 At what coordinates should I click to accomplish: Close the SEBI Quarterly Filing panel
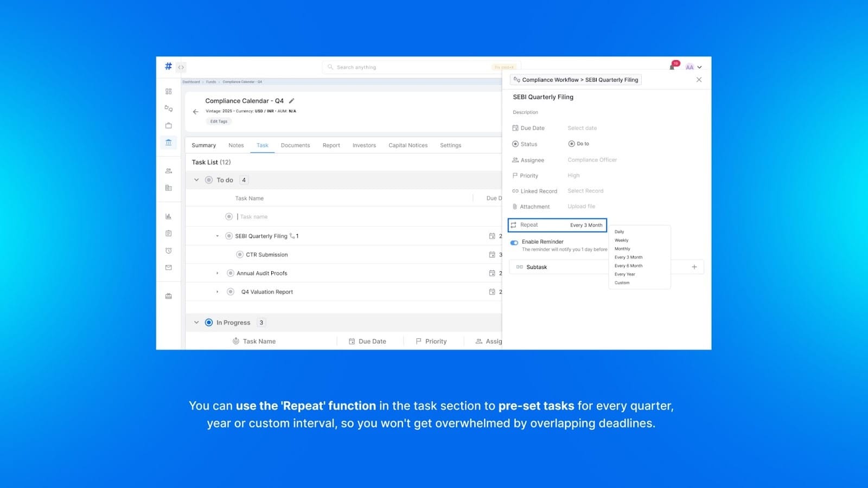(x=699, y=80)
